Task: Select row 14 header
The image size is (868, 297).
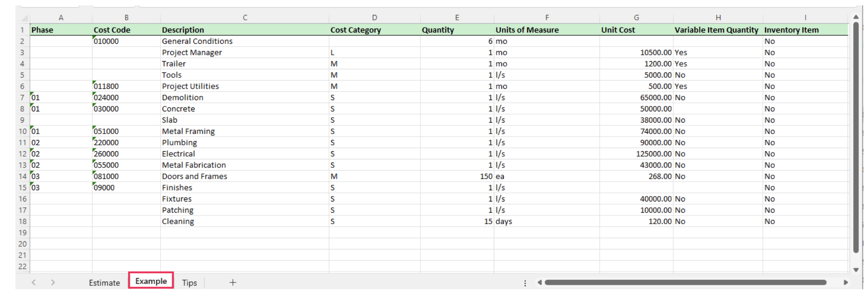Action: coord(22,177)
